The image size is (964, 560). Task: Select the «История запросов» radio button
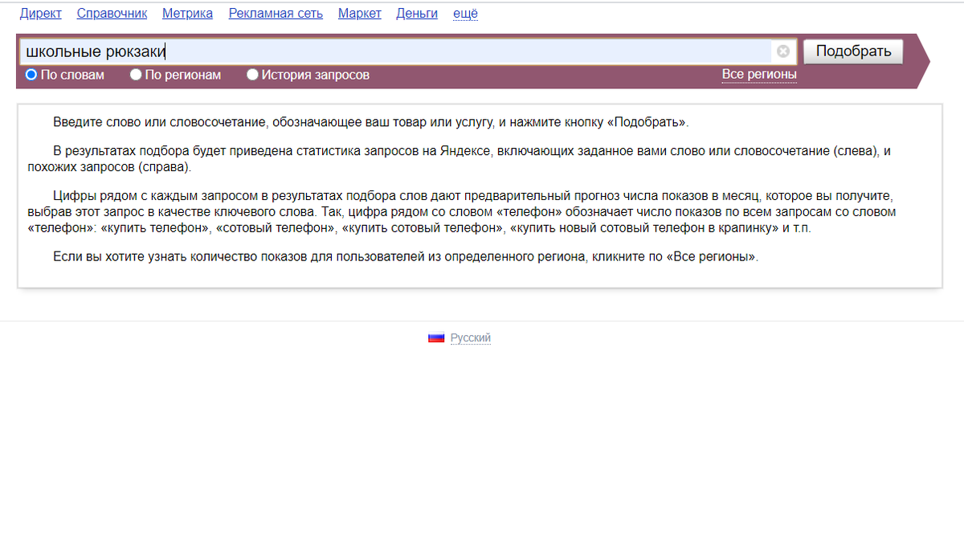[x=252, y=75]
